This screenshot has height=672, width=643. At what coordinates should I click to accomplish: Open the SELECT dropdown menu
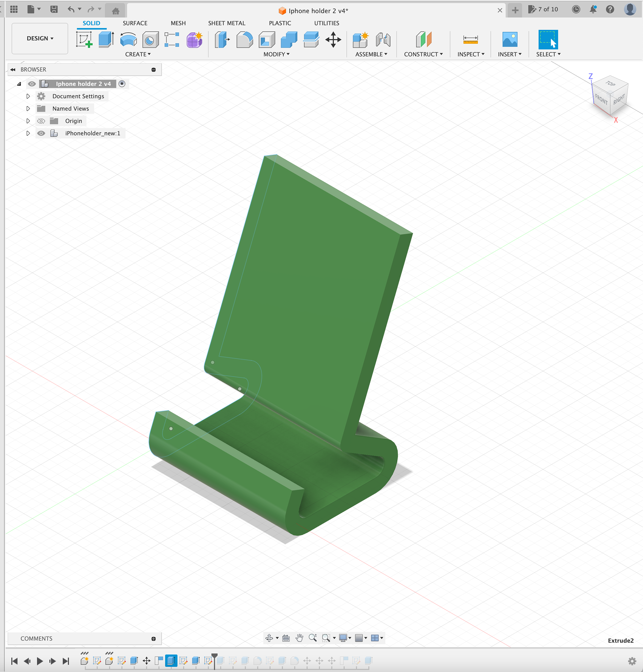tap(549, 54)
